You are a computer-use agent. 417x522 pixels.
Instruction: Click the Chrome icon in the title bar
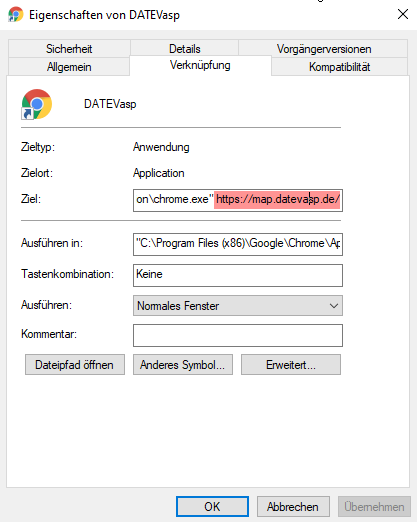click(x=16, y=15)
